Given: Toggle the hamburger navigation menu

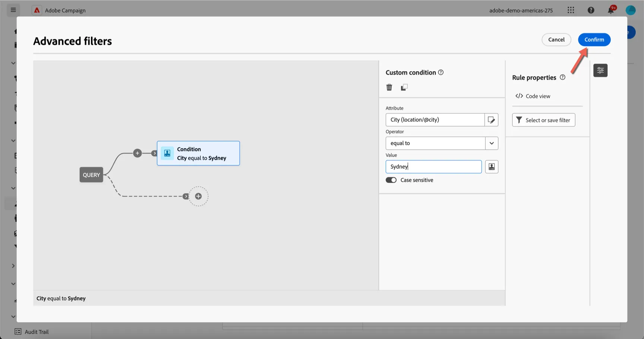Looking at the screenshot, I should 13,10.
